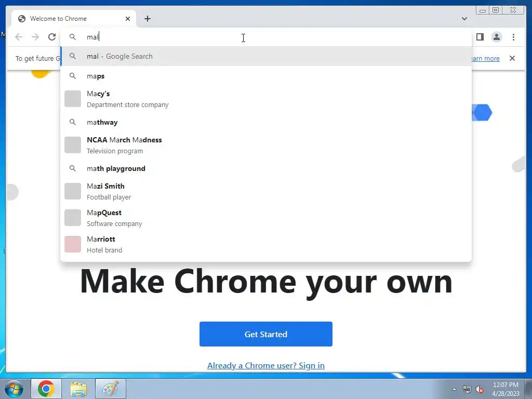Screen dimensions: 532x399
Task: Show hidden system tray icons
Action: [454, 389]
